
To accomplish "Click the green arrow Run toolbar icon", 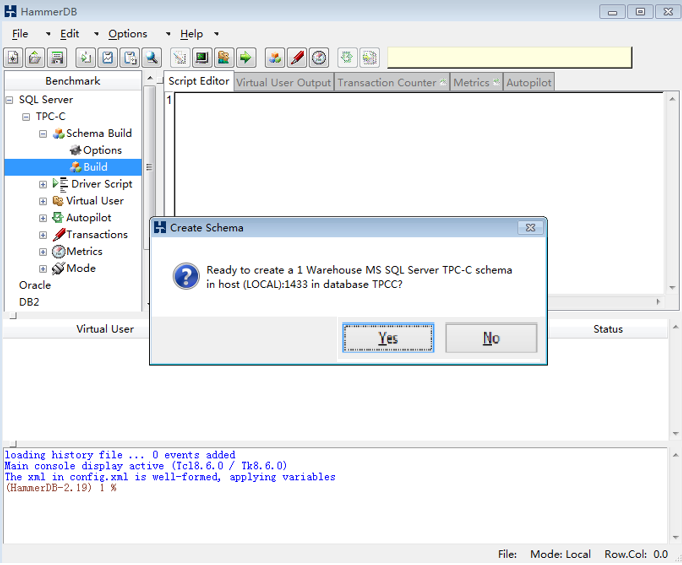I will [246, 57].
